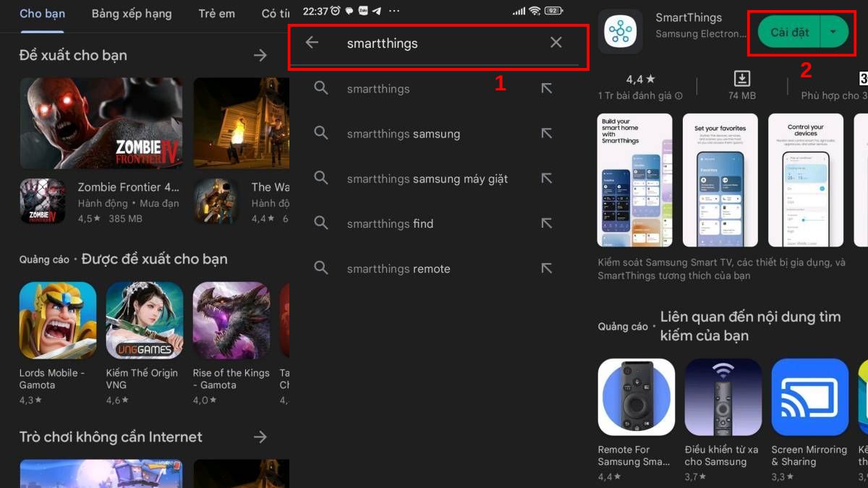
Task: Choose 'smartthings find' suggestion
Action: coord(390,223)
